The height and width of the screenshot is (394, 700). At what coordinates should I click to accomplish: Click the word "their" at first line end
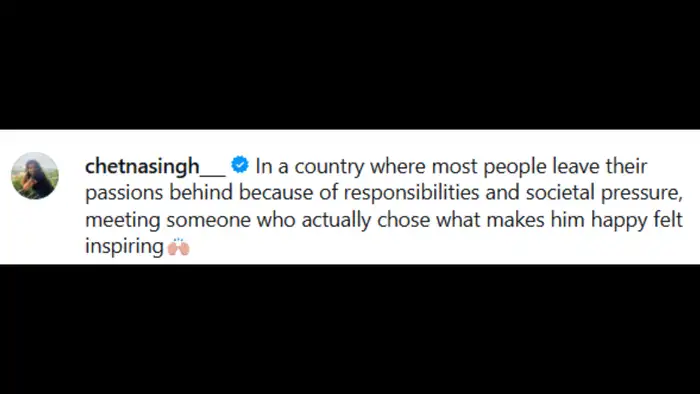coord(626,166)
